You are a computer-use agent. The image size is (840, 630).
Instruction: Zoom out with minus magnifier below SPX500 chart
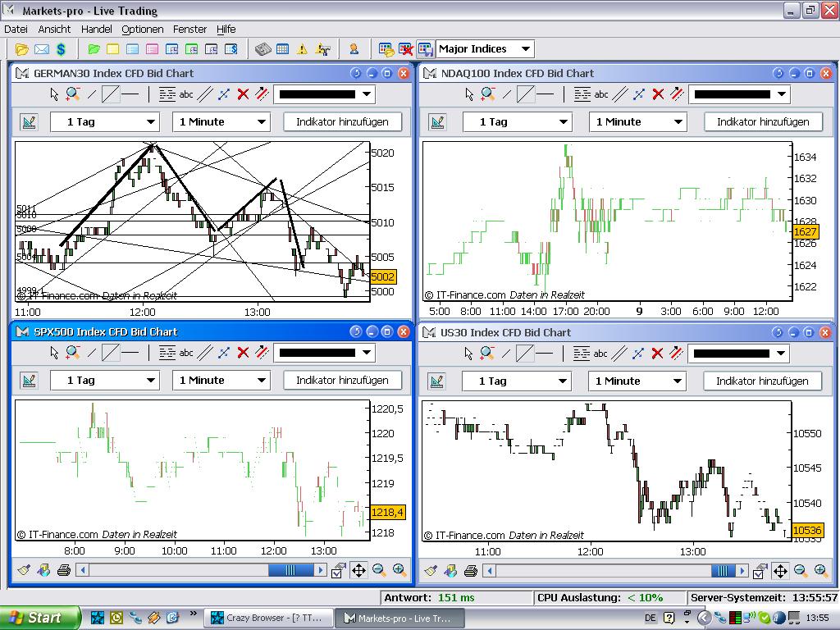coord(379,570)
